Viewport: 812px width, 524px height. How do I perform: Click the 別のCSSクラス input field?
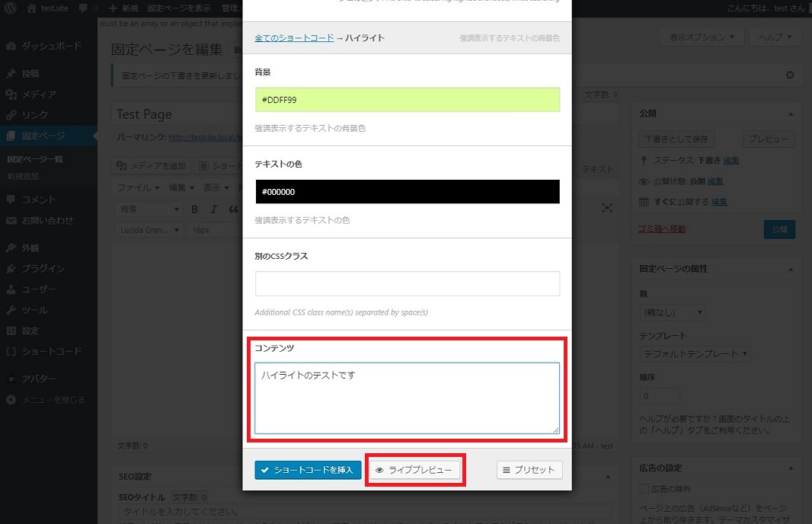[x=407, y=284]
